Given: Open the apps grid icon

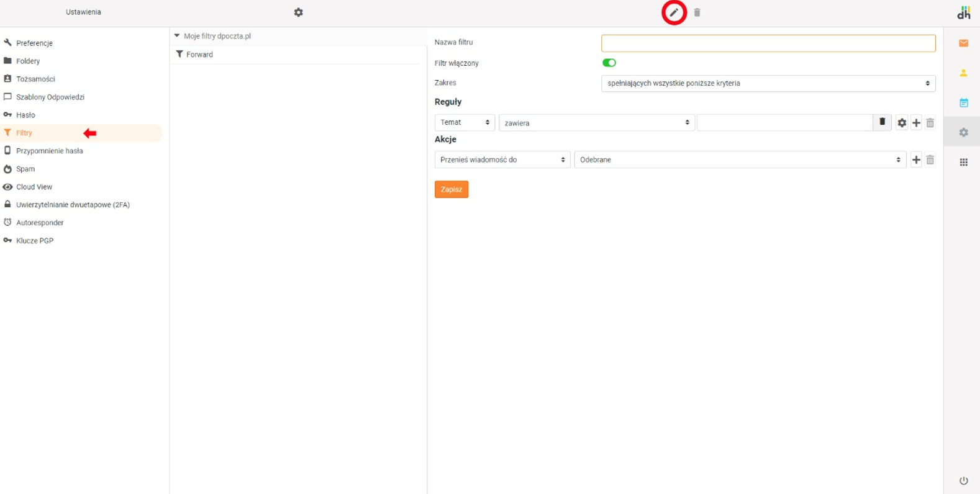Looking at the screenshot, I should coord(963,163).
